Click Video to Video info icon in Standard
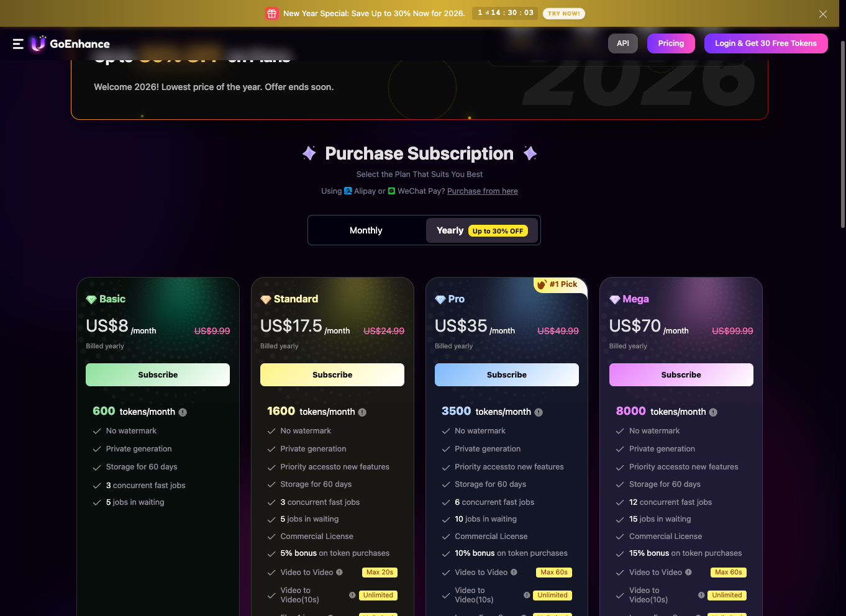 coord(340,573)
